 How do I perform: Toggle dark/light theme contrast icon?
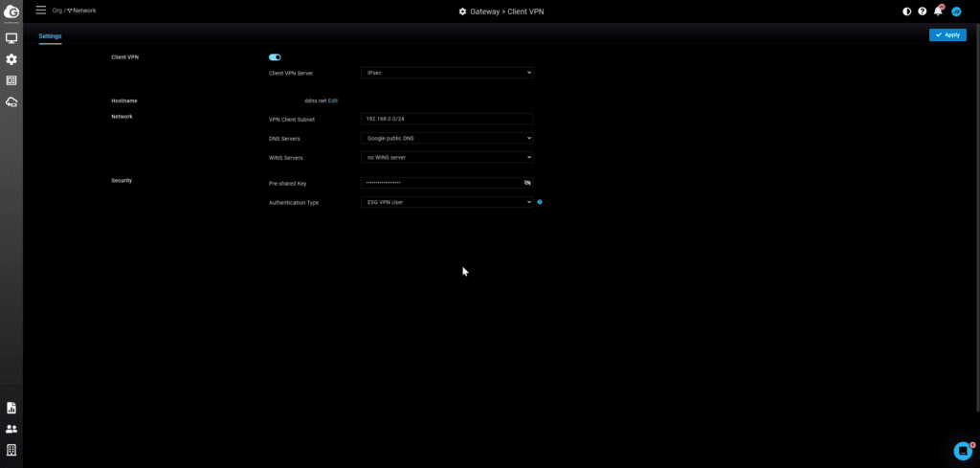point(907,11)
